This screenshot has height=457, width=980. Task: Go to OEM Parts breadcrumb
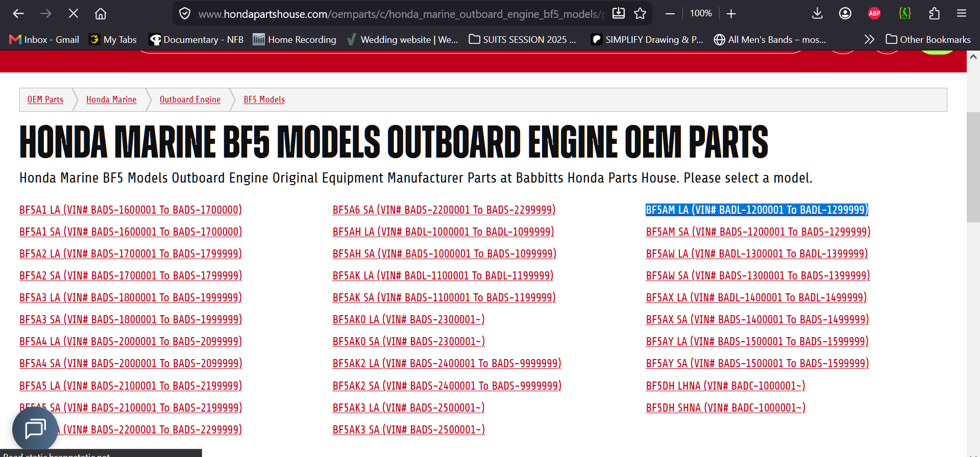tap(45, 99)
